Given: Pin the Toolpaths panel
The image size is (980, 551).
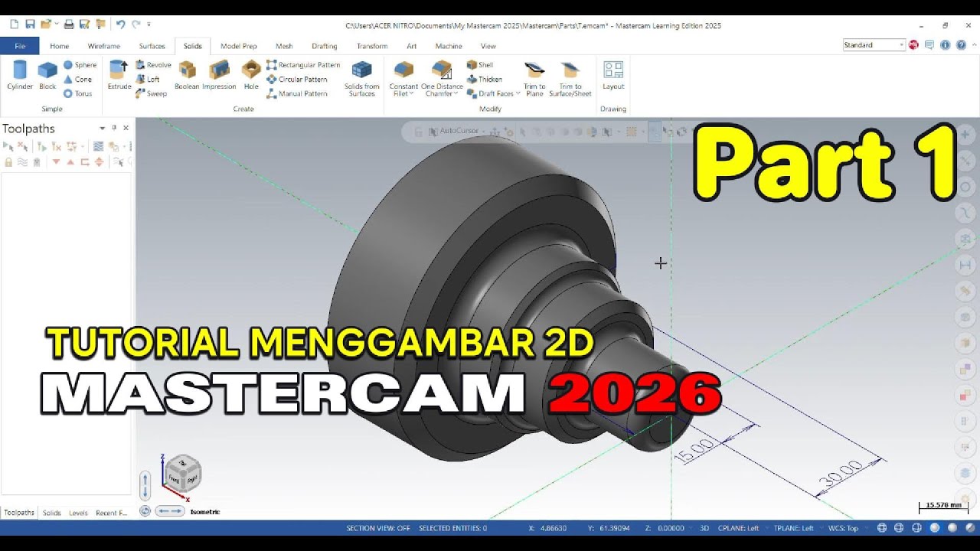Looking at the screenshot, I should (114, 128).
